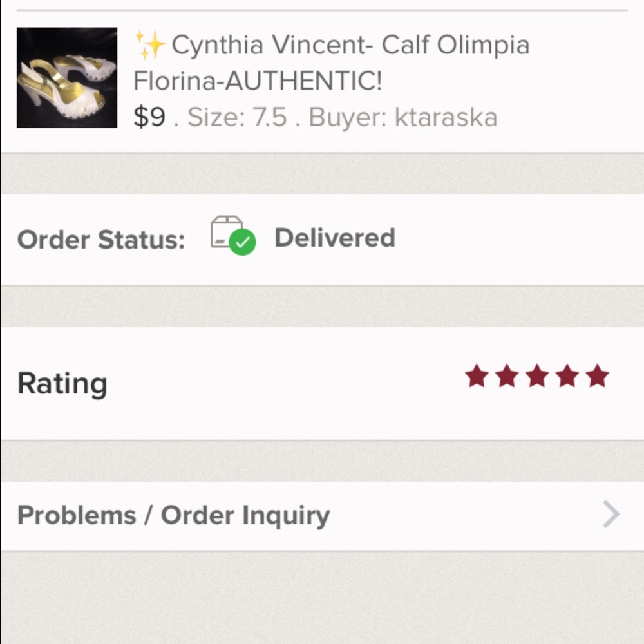Open Problems / Order Inquiry

click(x=174, y=515)
